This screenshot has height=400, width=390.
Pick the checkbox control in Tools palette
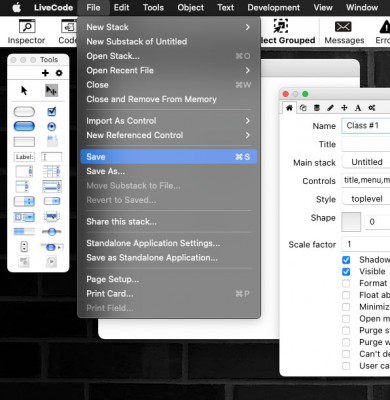52,111
